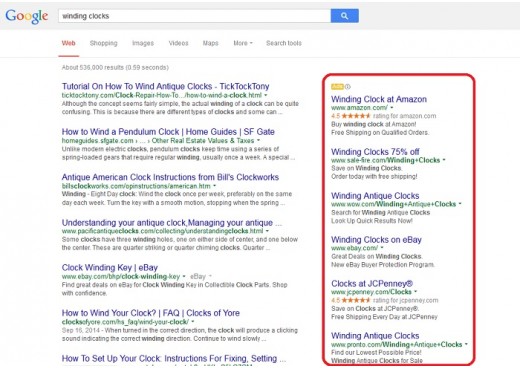Open the Videos tab
Viewport: 520px width, 368px height.
point(178,43)
